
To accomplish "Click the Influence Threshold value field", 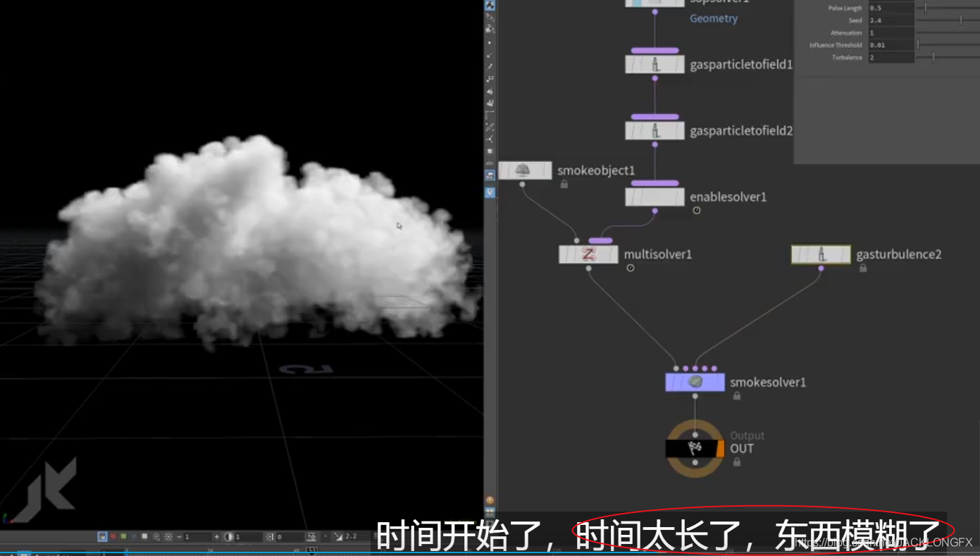I will (x=891, y=45).
